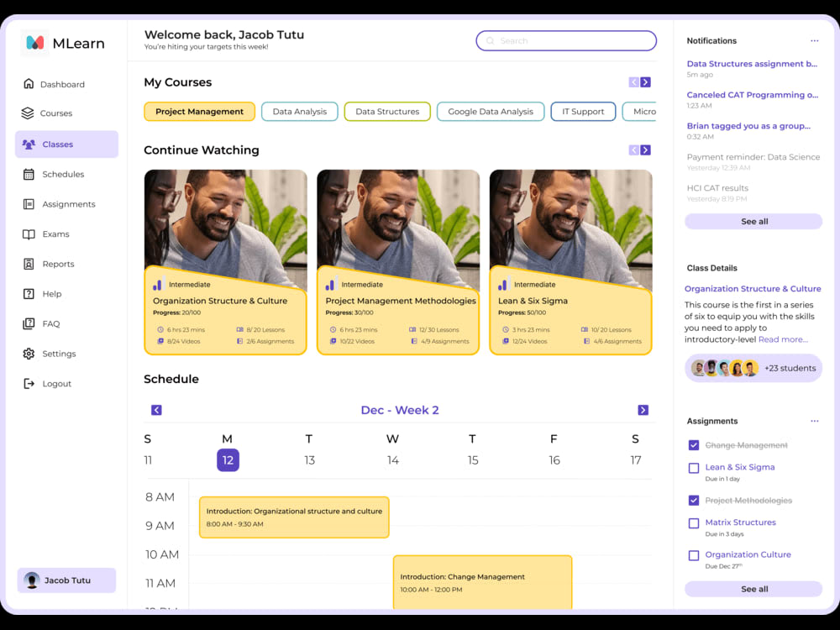Click the Schedules calendar icon

29,174
